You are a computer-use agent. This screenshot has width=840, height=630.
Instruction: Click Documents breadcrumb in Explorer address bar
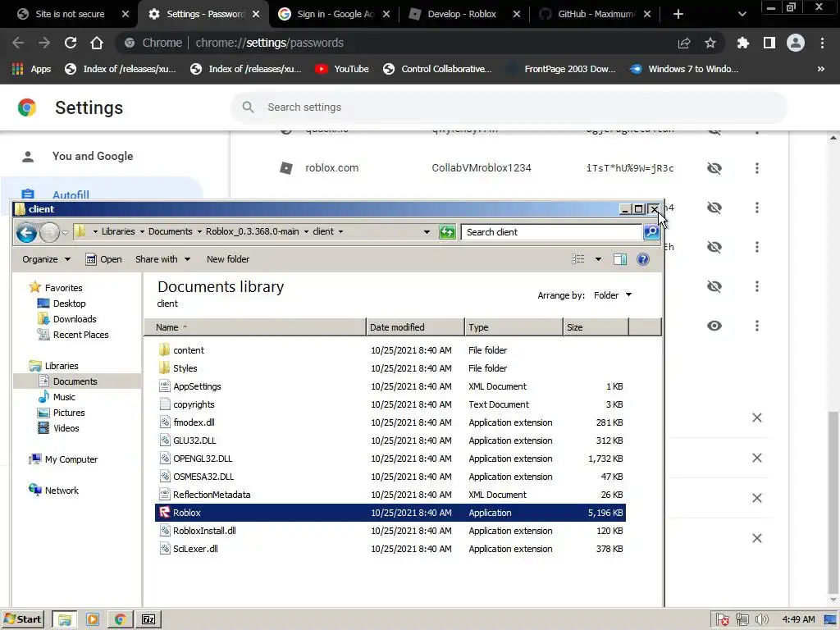click(171, 231)
